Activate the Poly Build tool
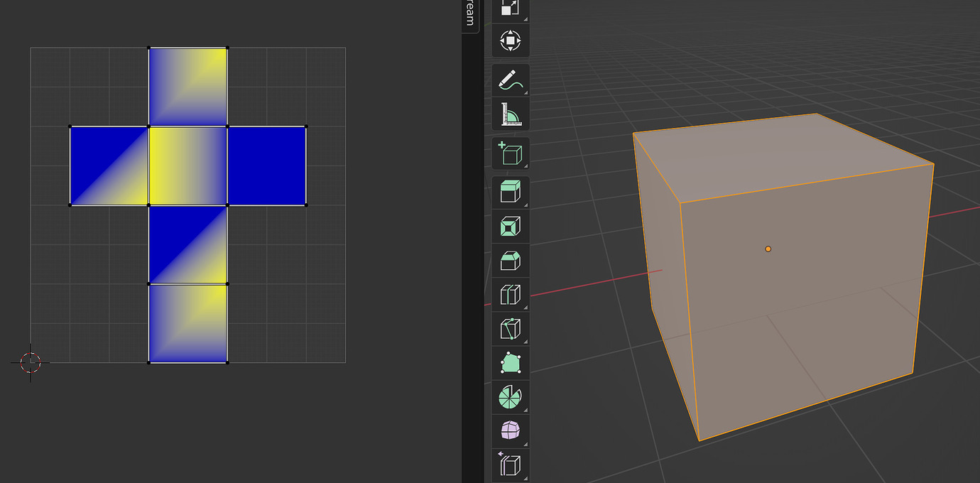This screenshot has height=483, width=980. click(x=510, y=362)
